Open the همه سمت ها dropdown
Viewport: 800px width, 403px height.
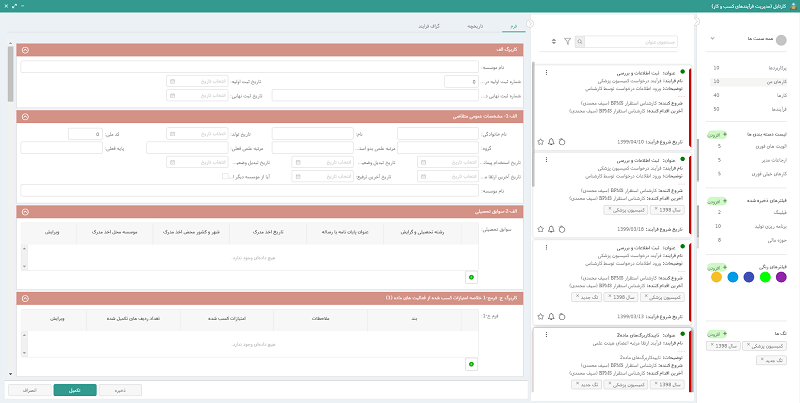click(x=713, y=39)
